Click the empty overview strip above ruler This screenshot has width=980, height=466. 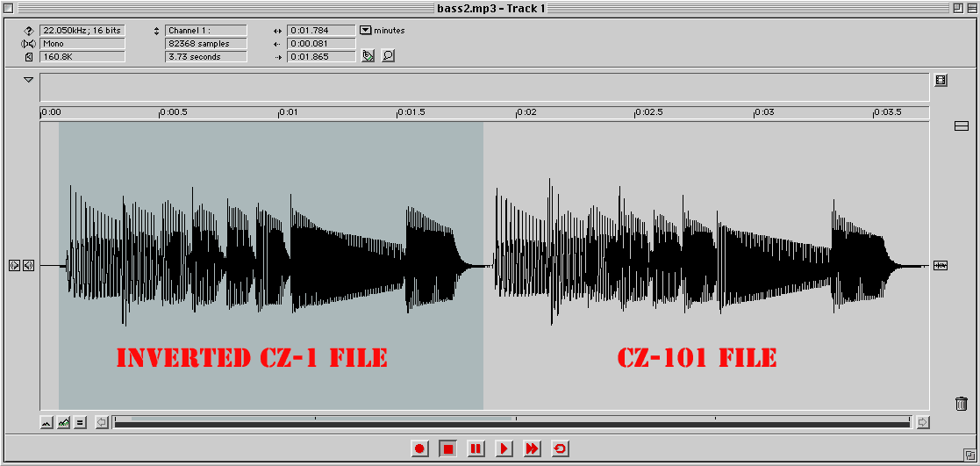(x=484, y=88)
